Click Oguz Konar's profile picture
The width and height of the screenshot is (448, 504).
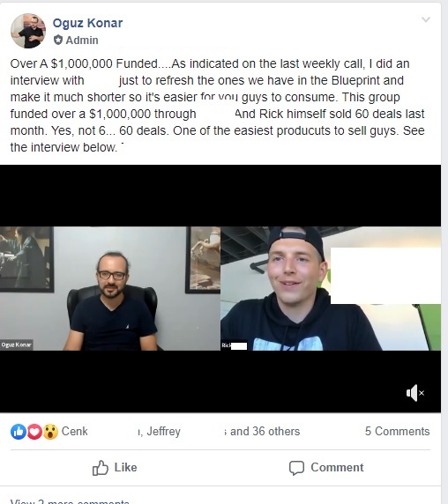pyautogui.click(x=28, y=31)
